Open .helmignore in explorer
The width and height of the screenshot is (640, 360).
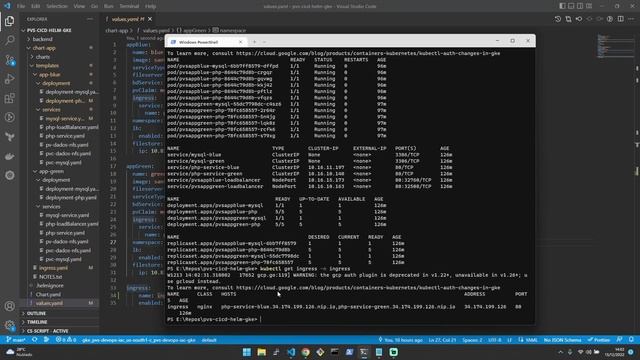tap(50, 286)
